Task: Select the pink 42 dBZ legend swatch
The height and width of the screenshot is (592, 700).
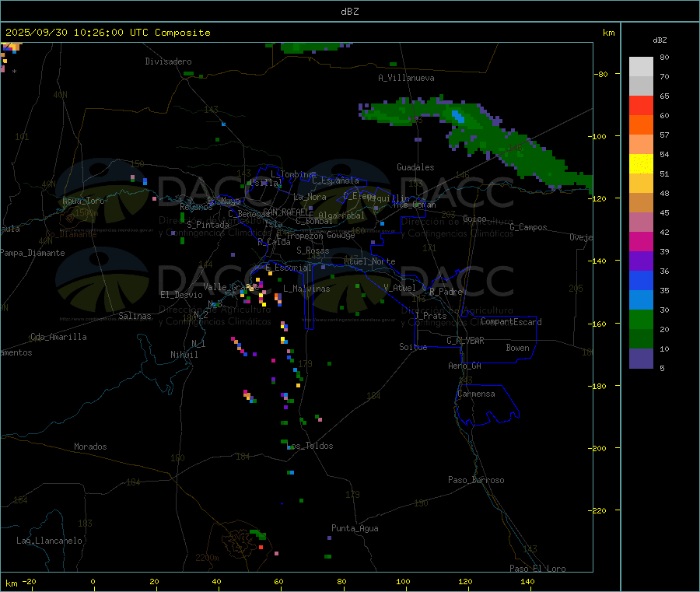Action: 641,222
